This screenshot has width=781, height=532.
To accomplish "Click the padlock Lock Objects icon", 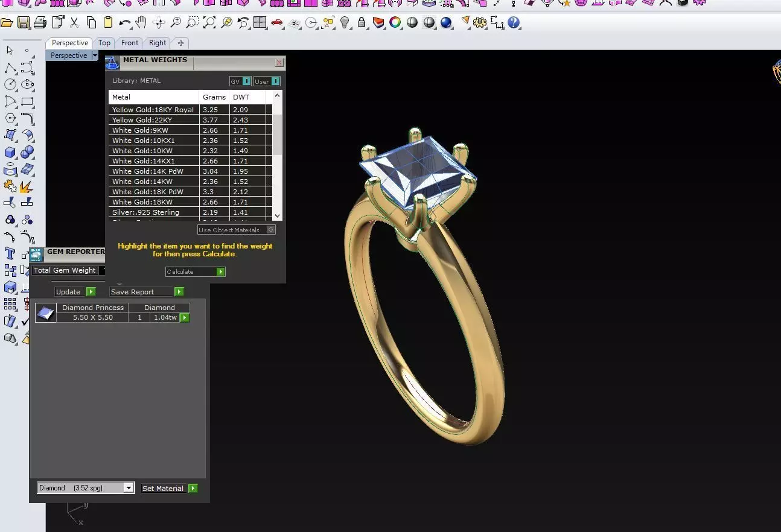I will [x=362, y=23].
